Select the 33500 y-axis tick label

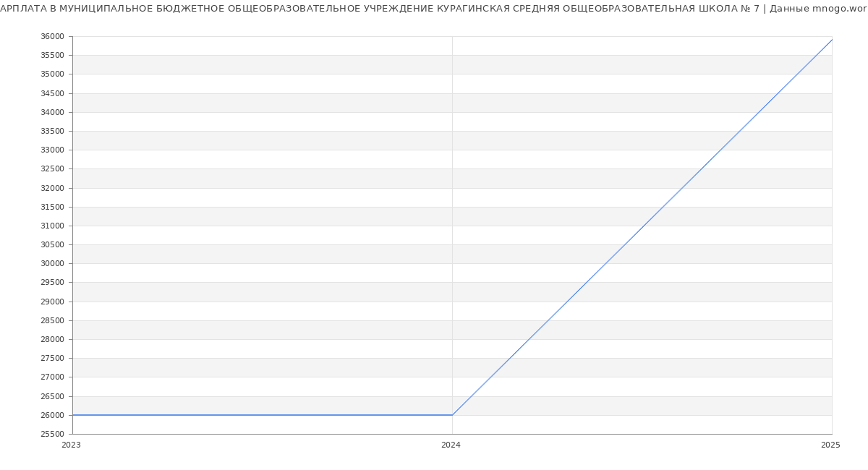52,132
